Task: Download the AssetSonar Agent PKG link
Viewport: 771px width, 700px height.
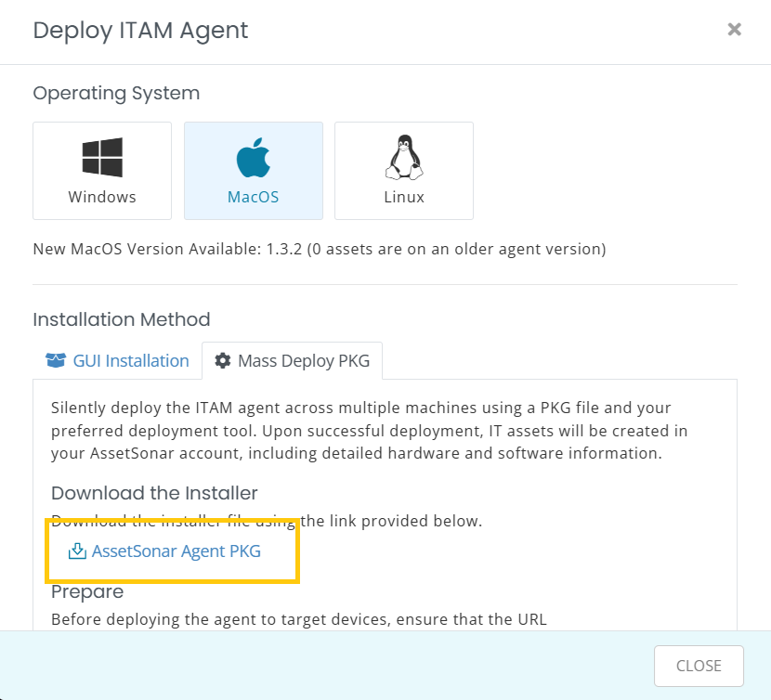Action: 176,551
